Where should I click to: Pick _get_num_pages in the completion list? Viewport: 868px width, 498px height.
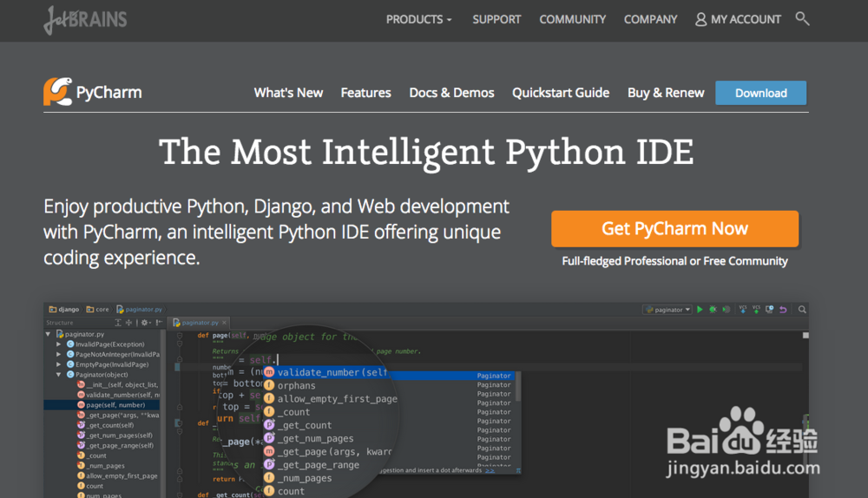point(315,439)
